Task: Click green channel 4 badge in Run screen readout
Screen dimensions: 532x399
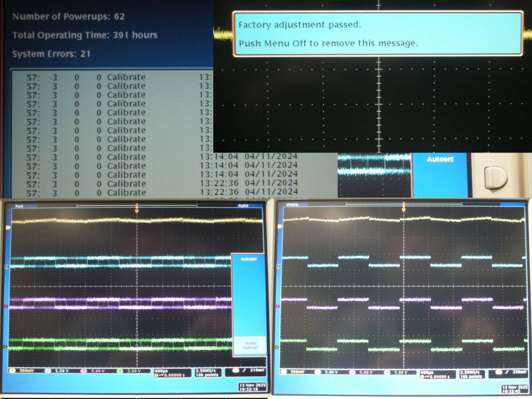Action: click(x=120, y=371)
